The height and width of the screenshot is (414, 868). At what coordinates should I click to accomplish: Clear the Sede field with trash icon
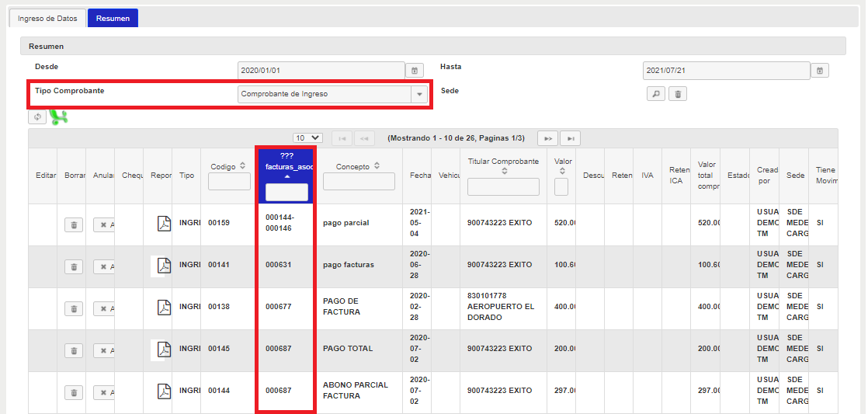(x=677, y=94)
